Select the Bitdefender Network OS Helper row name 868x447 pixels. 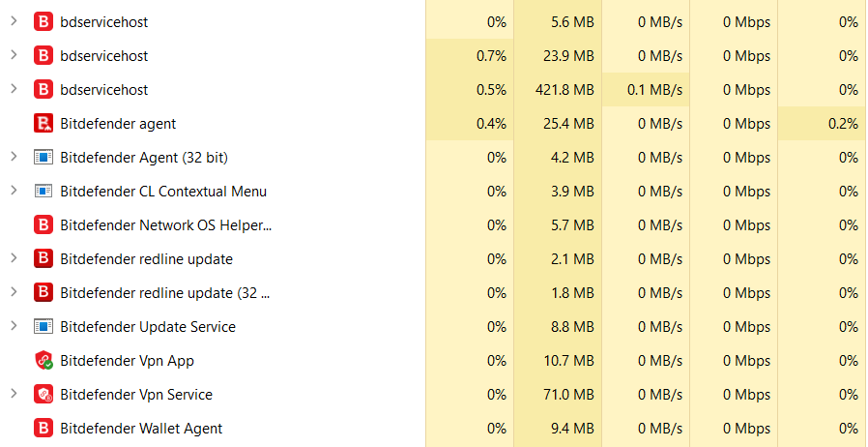pos(165,225)
